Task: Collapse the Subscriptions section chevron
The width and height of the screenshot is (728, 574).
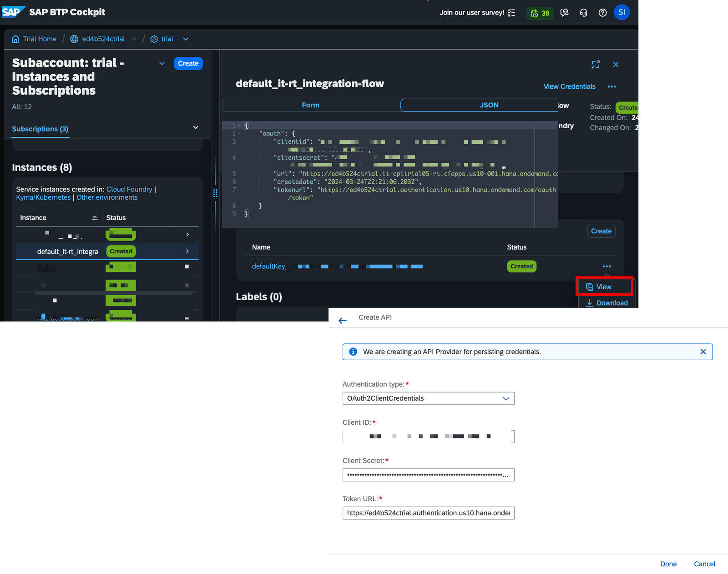Action: point(195,128)
